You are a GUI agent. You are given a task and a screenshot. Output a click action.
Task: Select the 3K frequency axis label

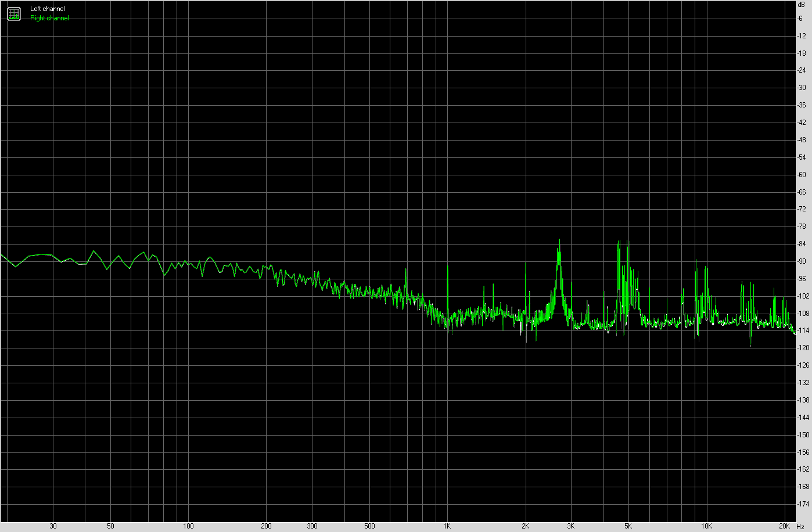(571, 526)
